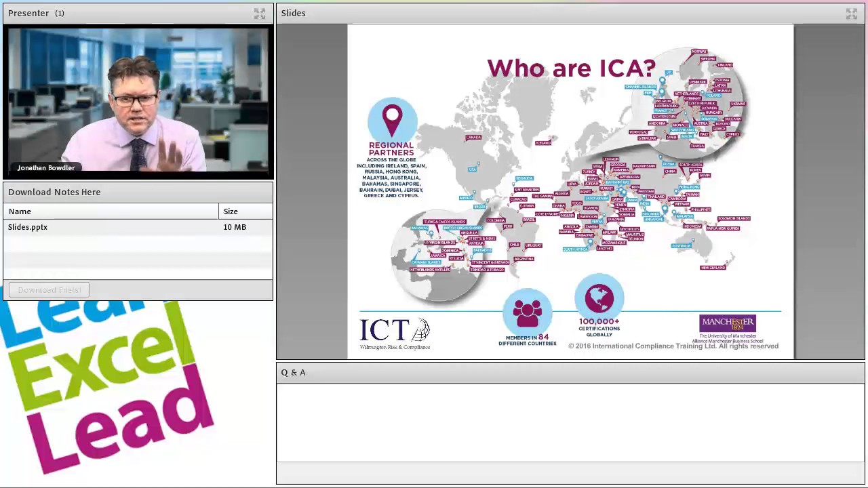
Task: Click the members group icon on slide
Action: click(528, 312)
